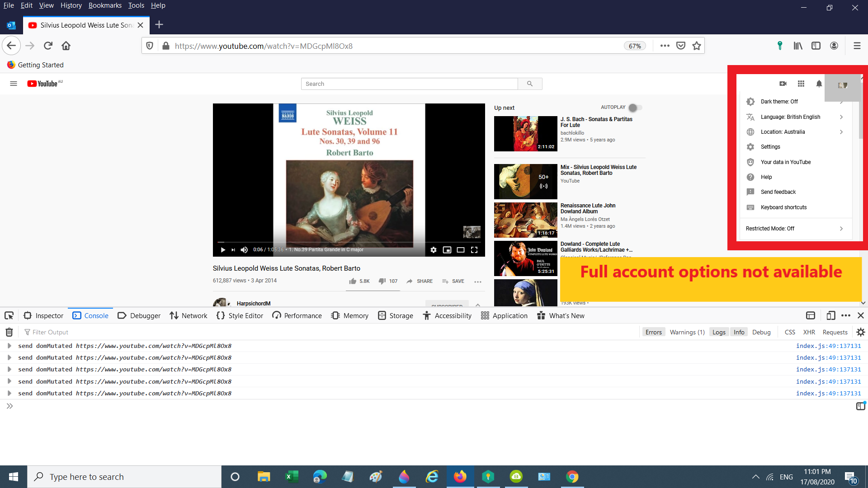The width and height of the screenshot is (868, 488).
Task: Switch to the Network tab in DevTools
Action: click(x=189, y=315)
